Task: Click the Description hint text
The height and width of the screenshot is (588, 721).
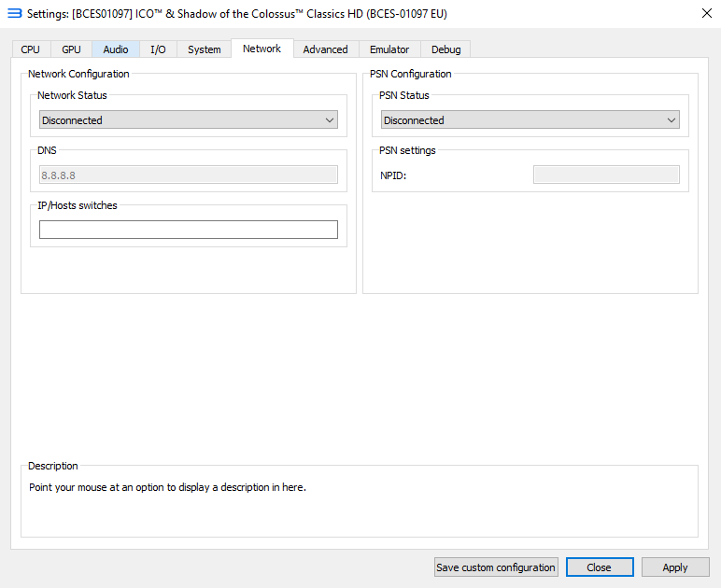Action: click(x=167, y=487)
